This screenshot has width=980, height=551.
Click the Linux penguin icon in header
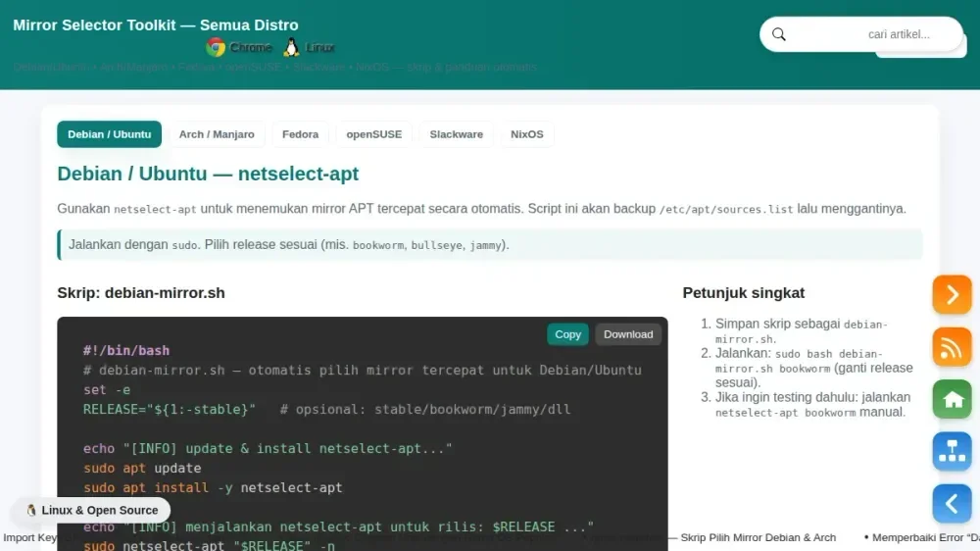(291, 47)
